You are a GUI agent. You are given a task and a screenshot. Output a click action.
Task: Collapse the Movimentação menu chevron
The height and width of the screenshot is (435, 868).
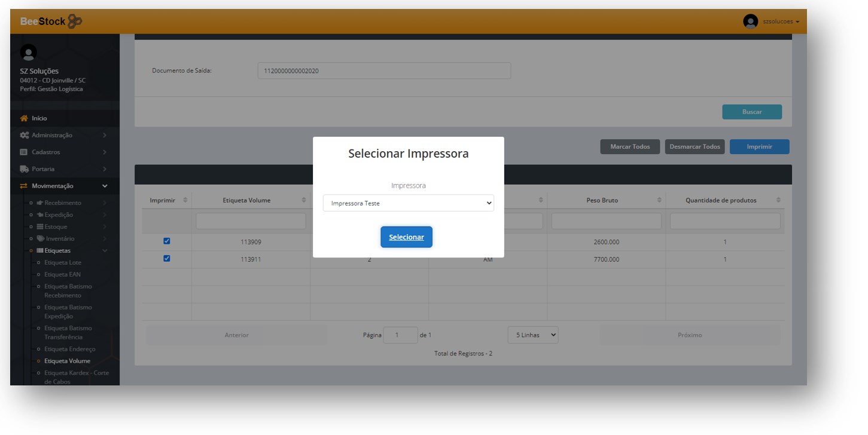105,186
